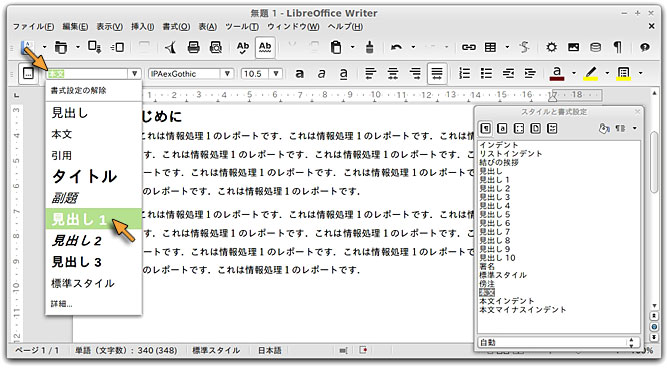Show Character Styles in styles panel
Viewport: 667px width, 368px height.
(x=502, y=128)
